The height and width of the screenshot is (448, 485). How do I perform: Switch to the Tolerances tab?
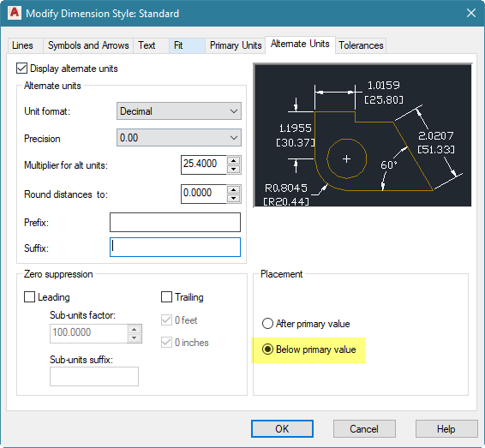click(361, 45)
